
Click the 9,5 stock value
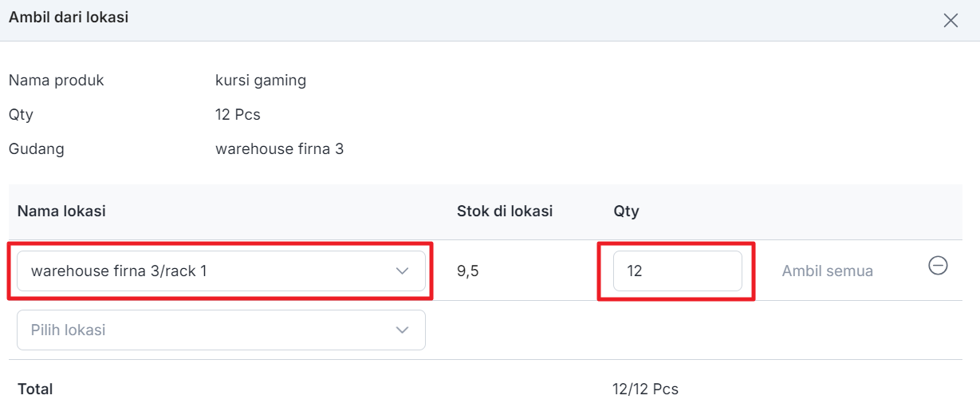click(468, 271)
